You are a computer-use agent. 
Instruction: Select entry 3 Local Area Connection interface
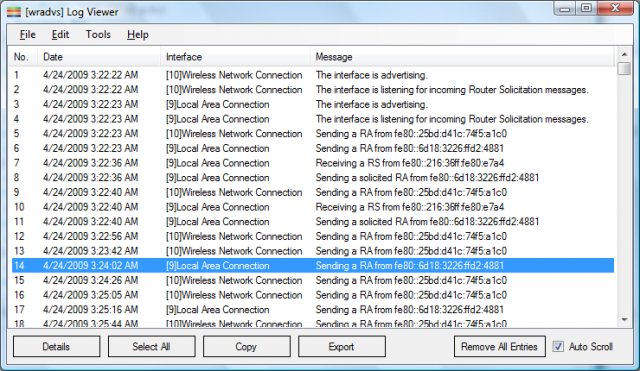[x=313, y=104]
